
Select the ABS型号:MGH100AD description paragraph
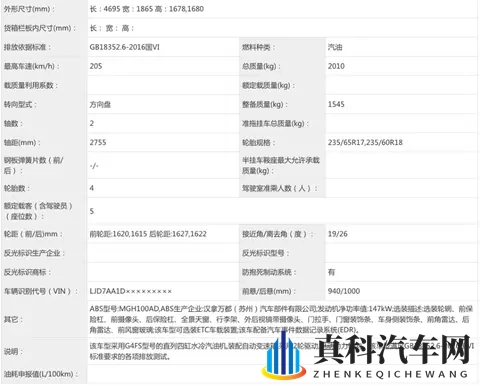(281, 319)
